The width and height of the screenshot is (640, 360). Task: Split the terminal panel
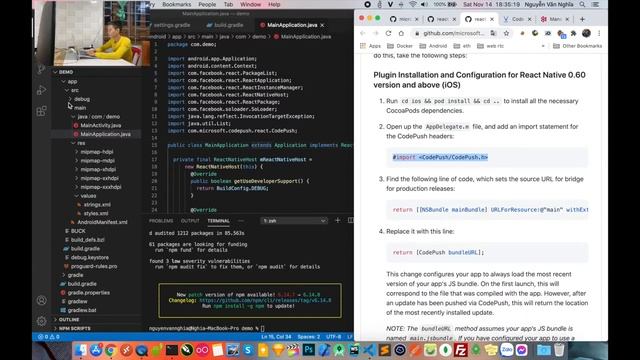click(350, 220)
